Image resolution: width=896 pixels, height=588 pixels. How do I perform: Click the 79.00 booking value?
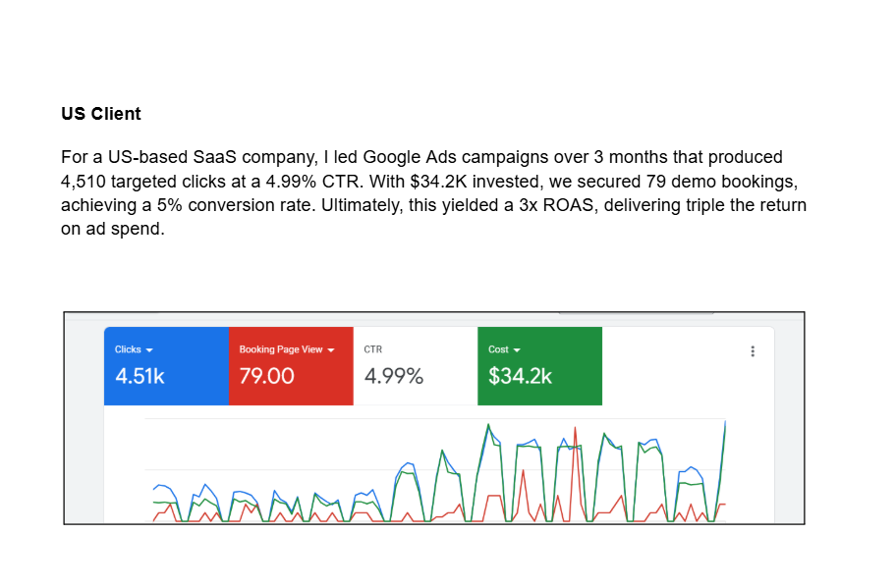point(267,376)
